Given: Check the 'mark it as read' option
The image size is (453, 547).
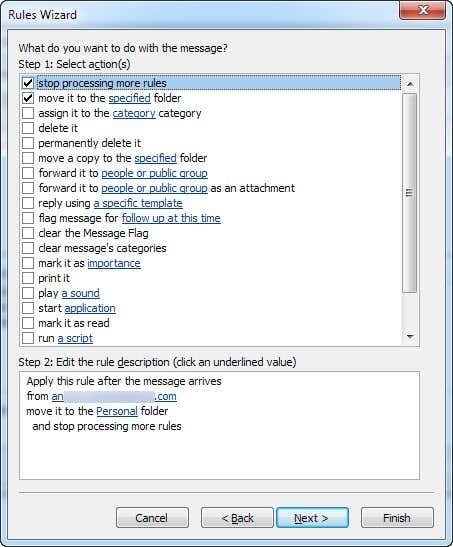Looking at the screenshot, I should click(x=28, y=323).
